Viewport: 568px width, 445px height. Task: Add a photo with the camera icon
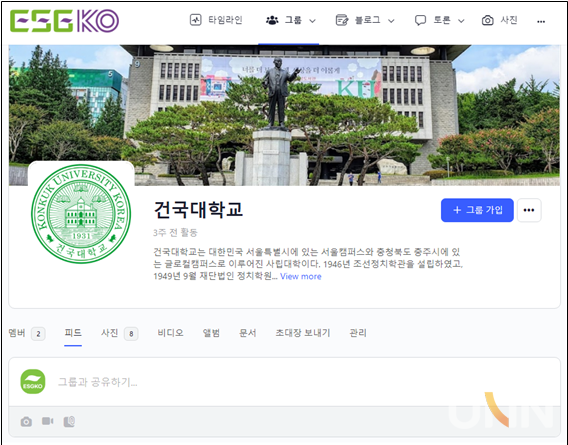pos(26,421)
